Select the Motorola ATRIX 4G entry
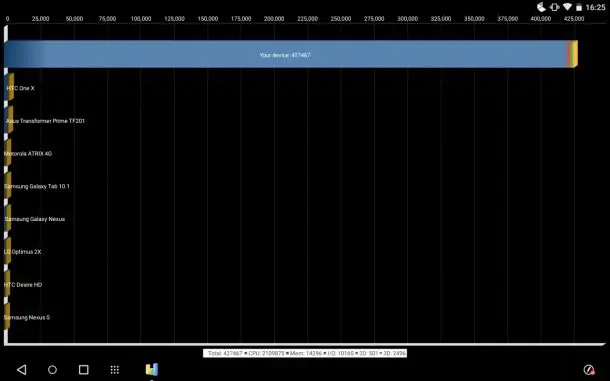The image size is (610, 381). (x=28, y=153)
